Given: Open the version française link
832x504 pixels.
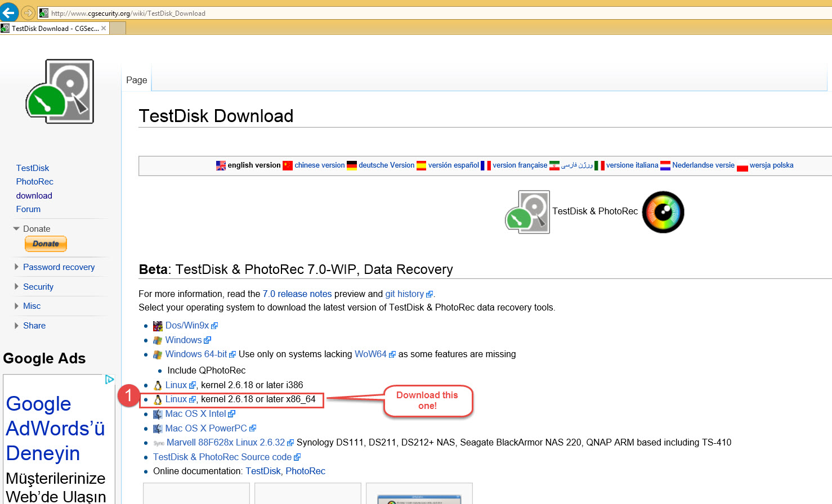Looking at the screenshot, I should pos(520,165).
